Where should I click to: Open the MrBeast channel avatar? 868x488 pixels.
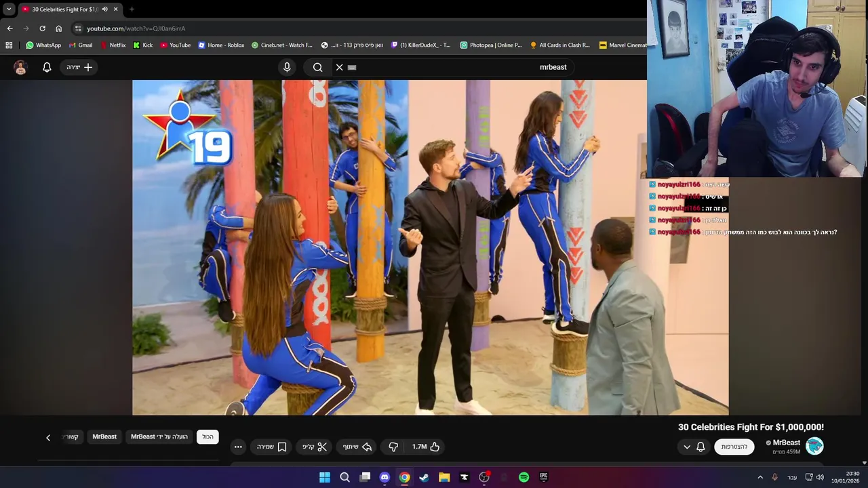point(814,445)
